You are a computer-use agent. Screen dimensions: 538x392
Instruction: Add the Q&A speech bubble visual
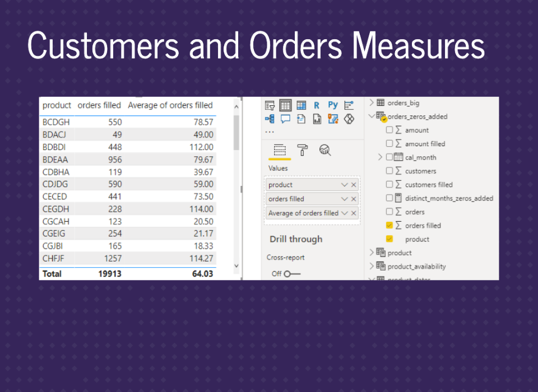285,119
